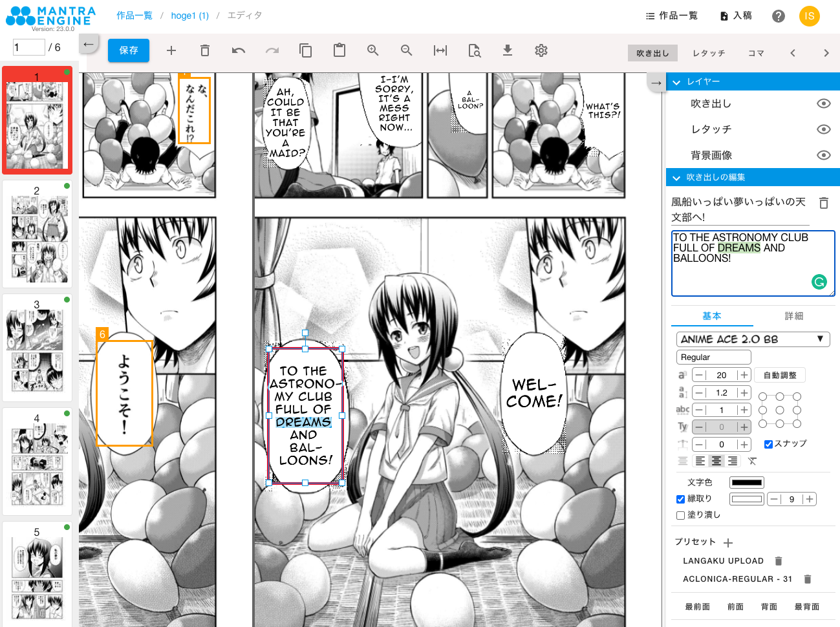
Task: Open the black 文字色 color swatch
Action: click(x=747, y=482)
